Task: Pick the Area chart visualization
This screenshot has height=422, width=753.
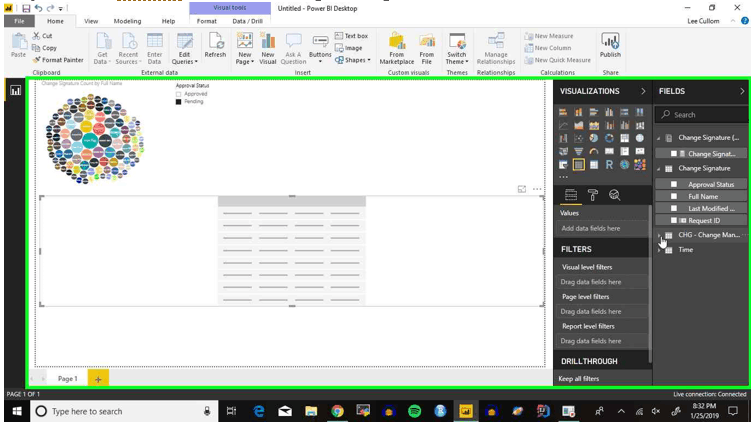Action: 578,125
